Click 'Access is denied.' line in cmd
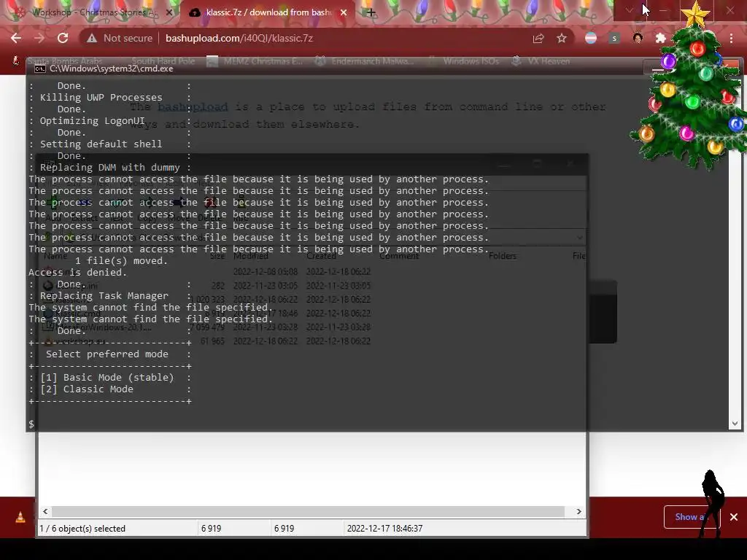The height and width of the screenshot is (560, 747). 77,273
